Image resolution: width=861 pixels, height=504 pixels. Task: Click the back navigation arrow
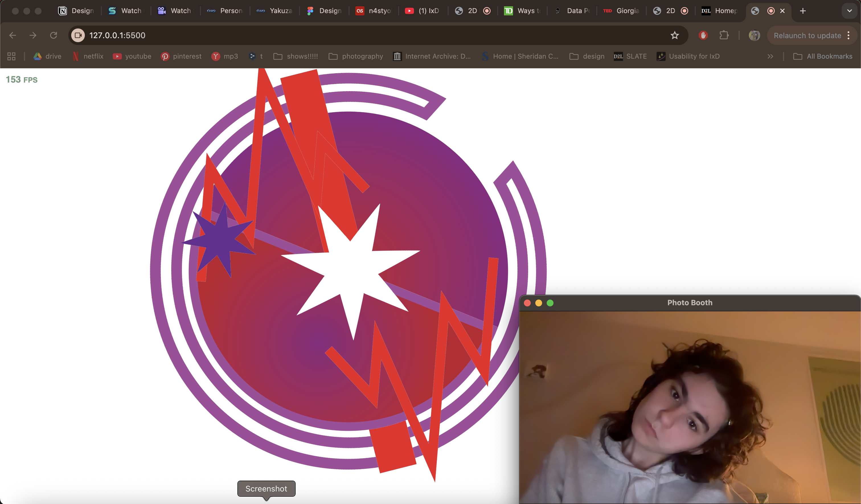pos(13,35)
